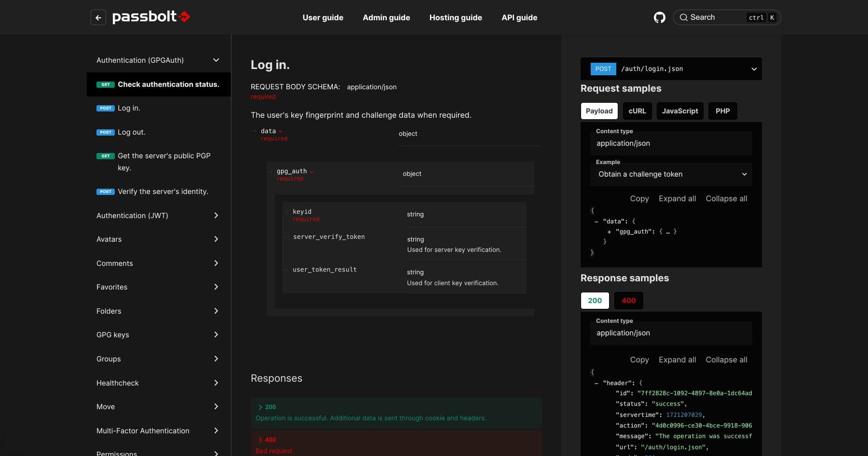Click the back arrow icon beside logo
868x456 pixels.
click(x=98, y=18)
